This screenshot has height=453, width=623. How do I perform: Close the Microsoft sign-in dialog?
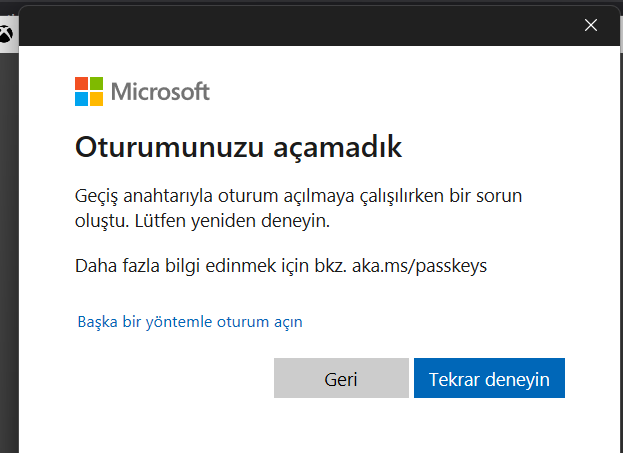point(591,25)
